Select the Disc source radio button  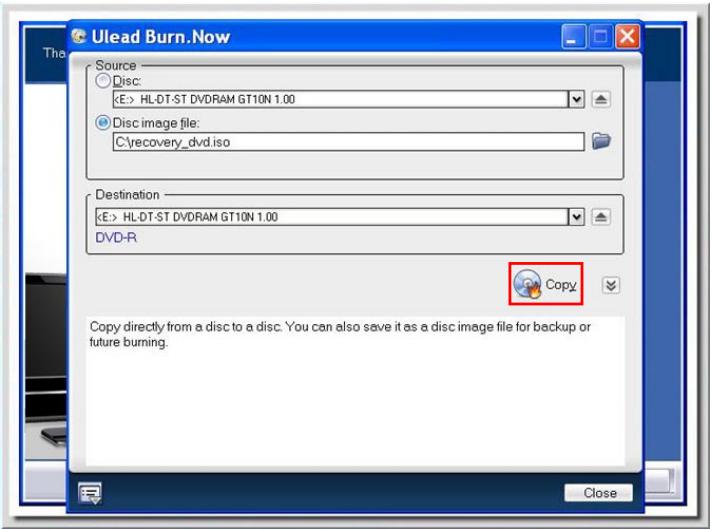(103, 81)
